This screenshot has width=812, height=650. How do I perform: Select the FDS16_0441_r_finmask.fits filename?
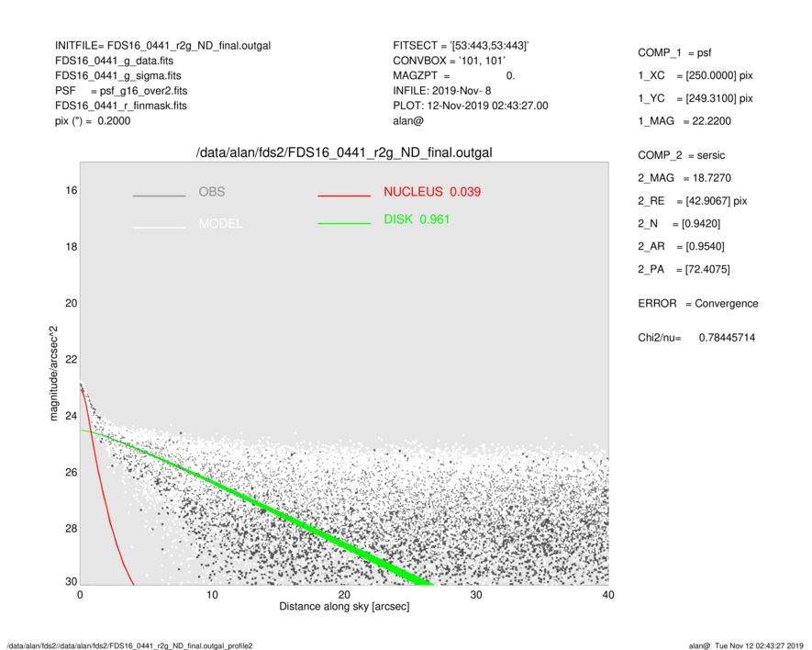pyautogui.click(x=121, y=106)
